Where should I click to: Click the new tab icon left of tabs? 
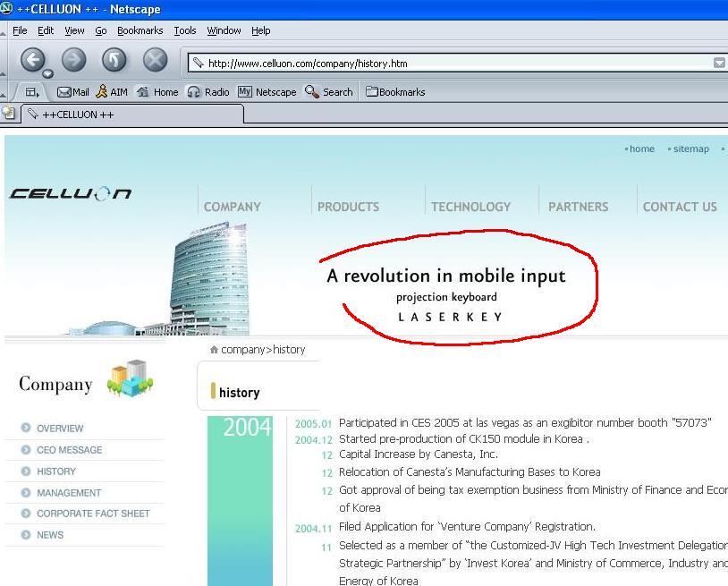[x=8, y=113]
